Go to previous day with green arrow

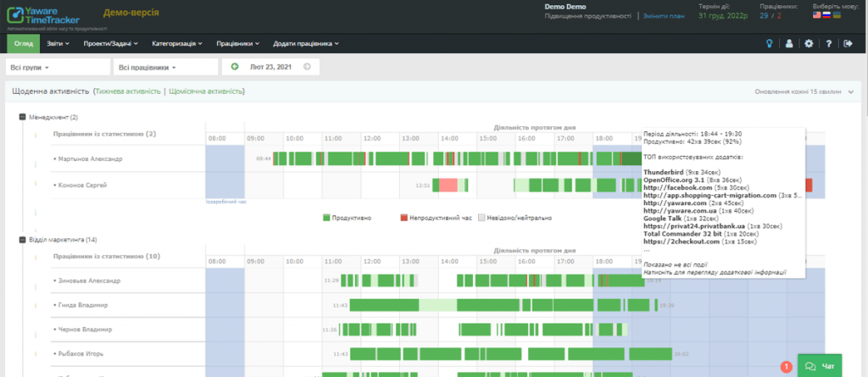[x=235, y=66]
